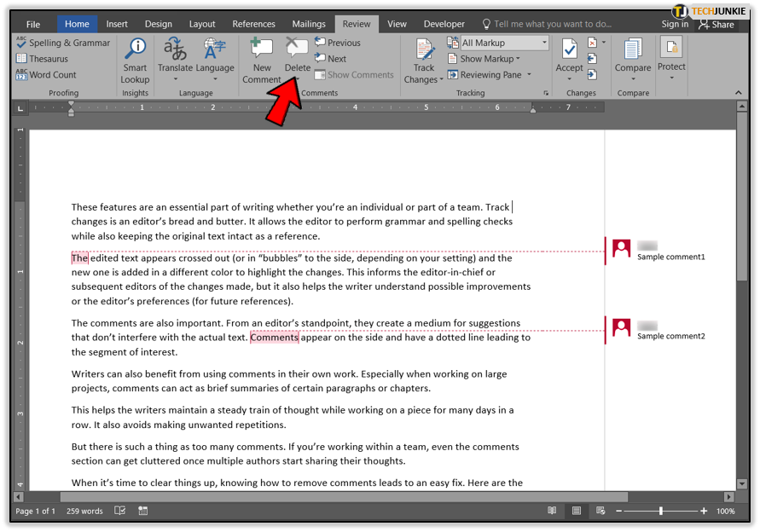
Task: Go to previous change icon
Action: point(592,59)
